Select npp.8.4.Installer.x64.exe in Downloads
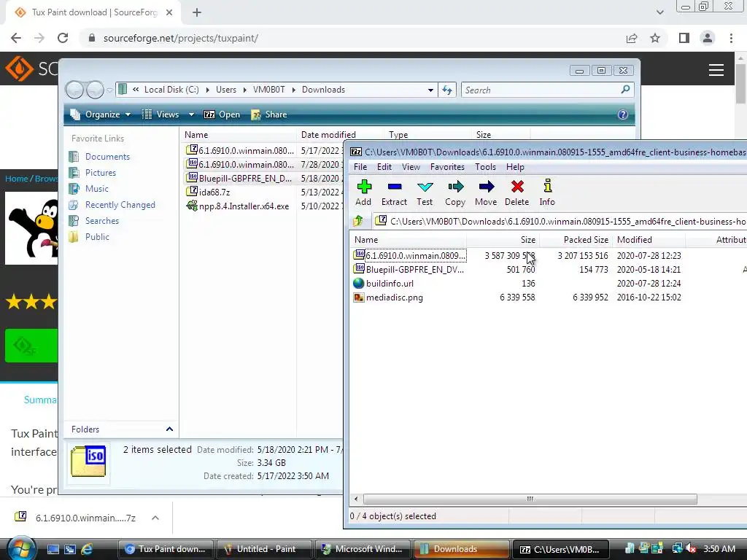Viewport: 747px width, 560px height. point(238,206)
